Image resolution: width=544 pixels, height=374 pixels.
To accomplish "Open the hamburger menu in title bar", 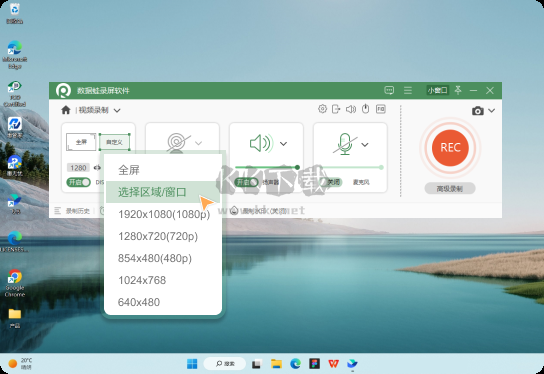I will click(408, 90).
